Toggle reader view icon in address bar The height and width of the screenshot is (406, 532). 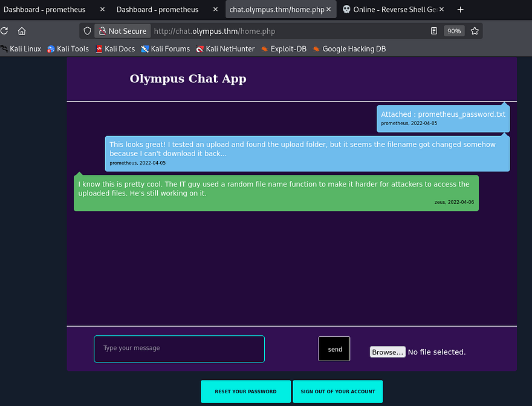(x=434, y=31)
